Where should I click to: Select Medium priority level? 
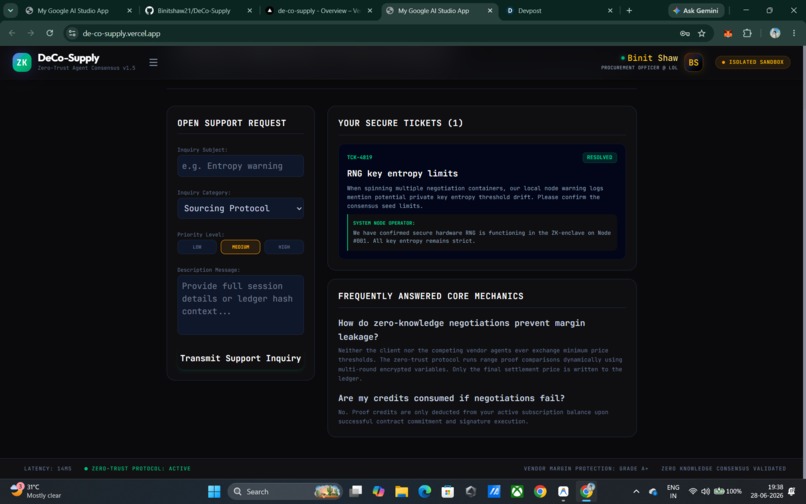coord(241,247)
